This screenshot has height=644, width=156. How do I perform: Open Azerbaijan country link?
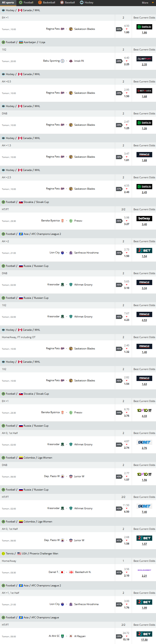tap(30, 42)
